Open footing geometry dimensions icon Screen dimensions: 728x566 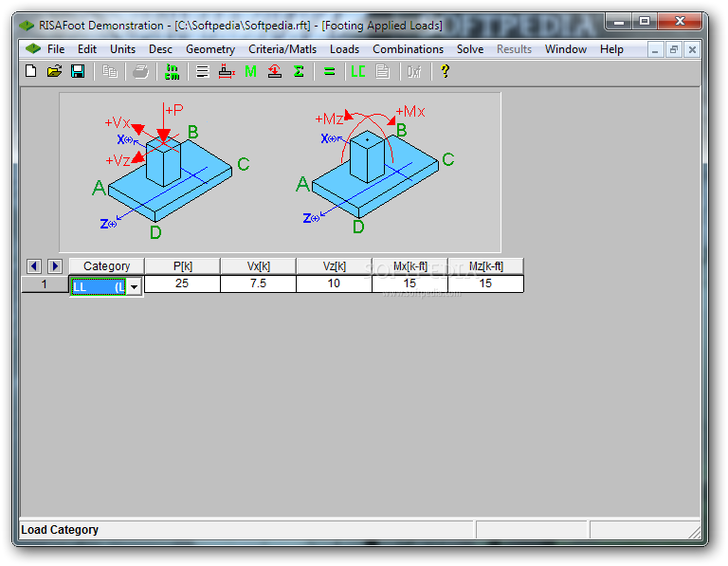click(227, 71)
